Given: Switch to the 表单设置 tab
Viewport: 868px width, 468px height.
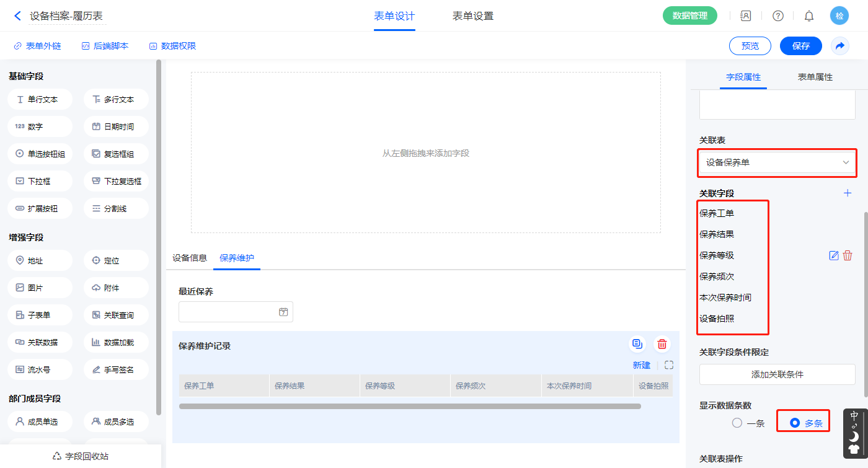Looking at the screenshot, I should point(473,16).
